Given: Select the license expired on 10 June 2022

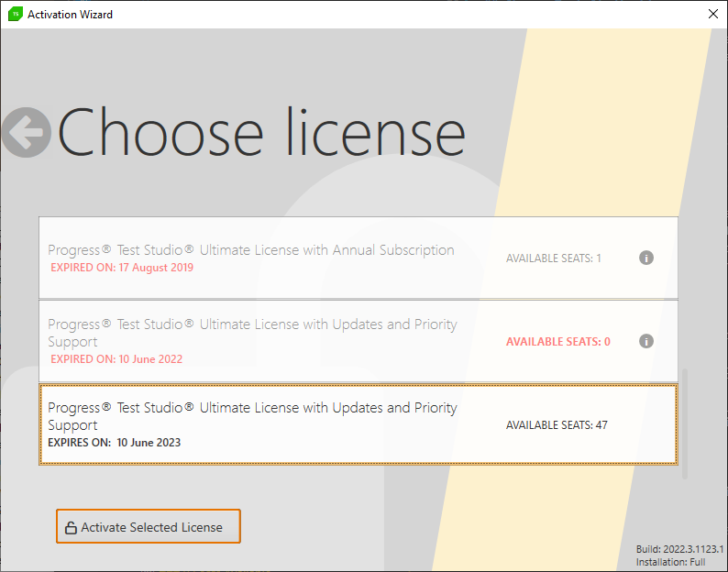Looking at the screenshot, I should click(358, 341).
